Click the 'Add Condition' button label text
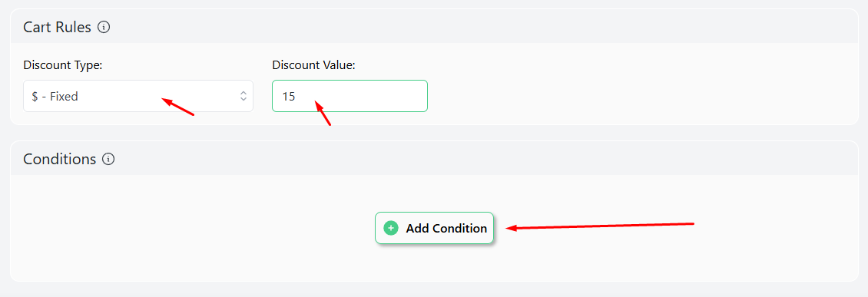The image size is (868, 297). pyautogui.click(x=446, y=229)
